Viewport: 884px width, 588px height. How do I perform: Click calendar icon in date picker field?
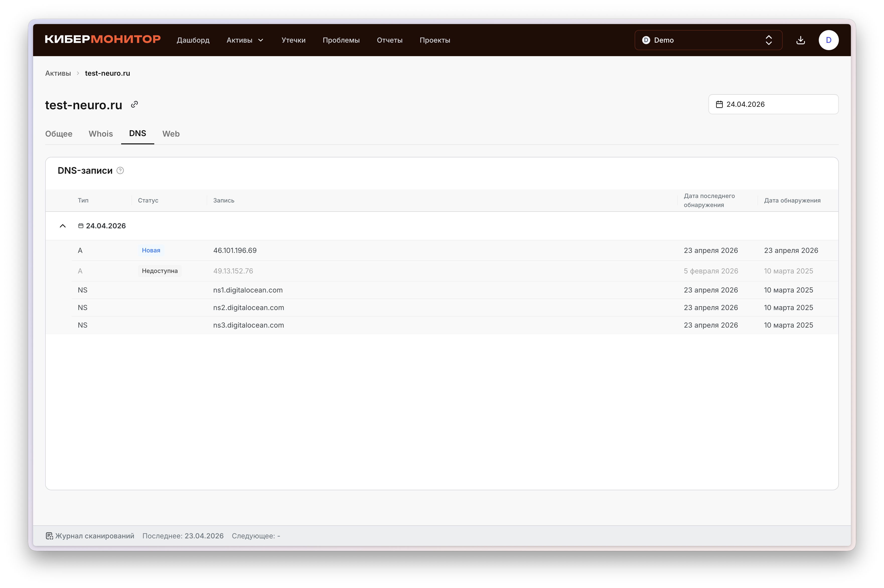[719, 105]
